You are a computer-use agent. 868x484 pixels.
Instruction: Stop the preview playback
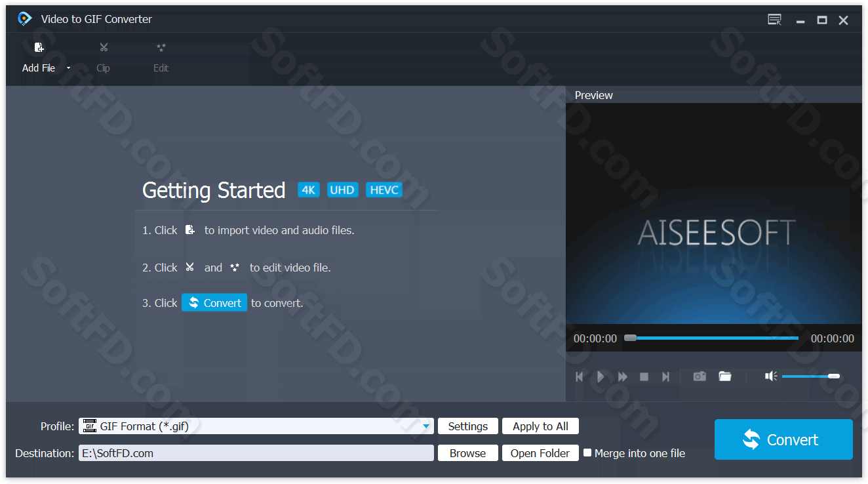pyautogui.click(x=644, y=376)
